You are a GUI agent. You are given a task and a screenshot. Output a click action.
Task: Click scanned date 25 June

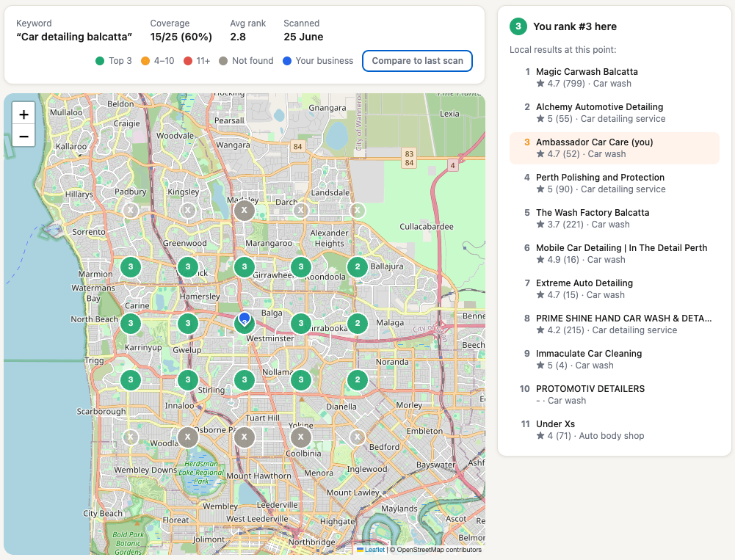[303, 37]
